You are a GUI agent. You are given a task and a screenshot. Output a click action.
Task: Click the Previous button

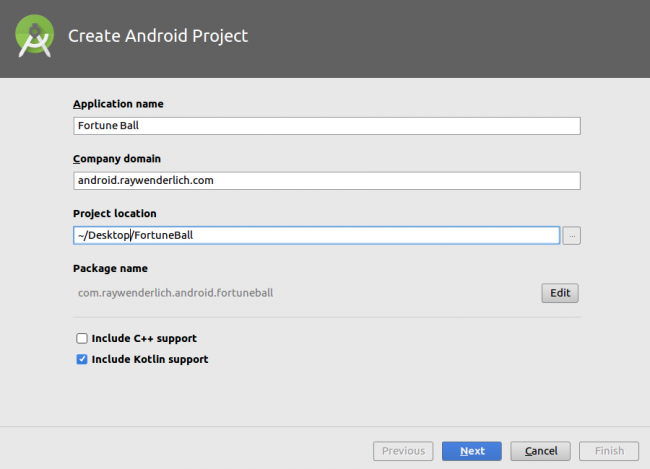click(x=403, y=451)
